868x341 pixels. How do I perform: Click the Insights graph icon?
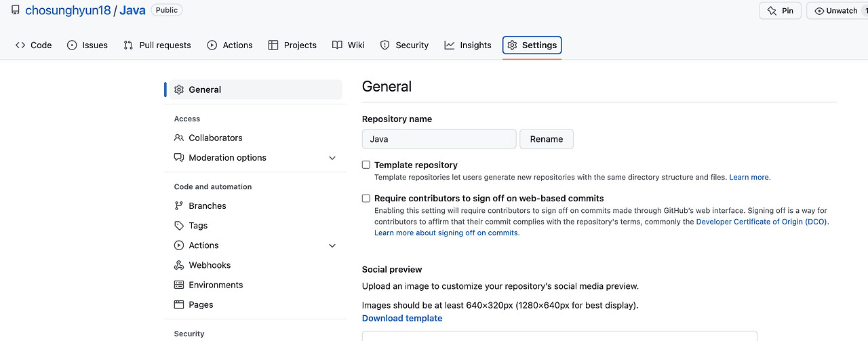[450, 45]
